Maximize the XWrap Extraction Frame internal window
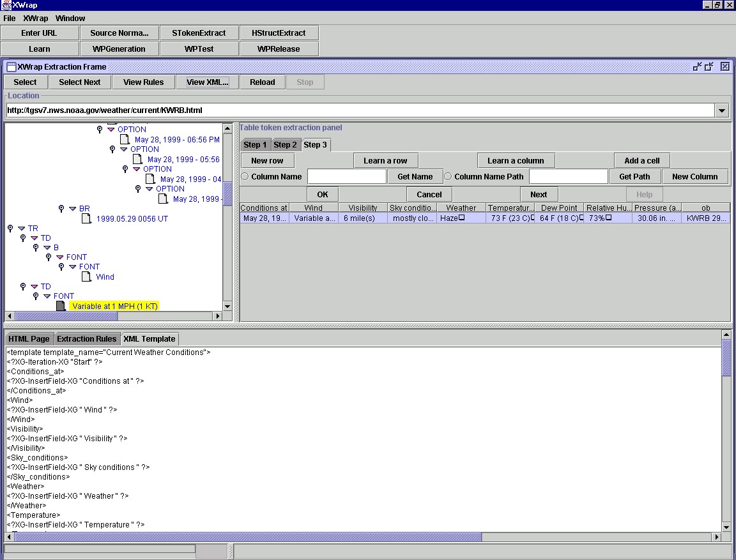736x560 pixels. pos(709,66)
